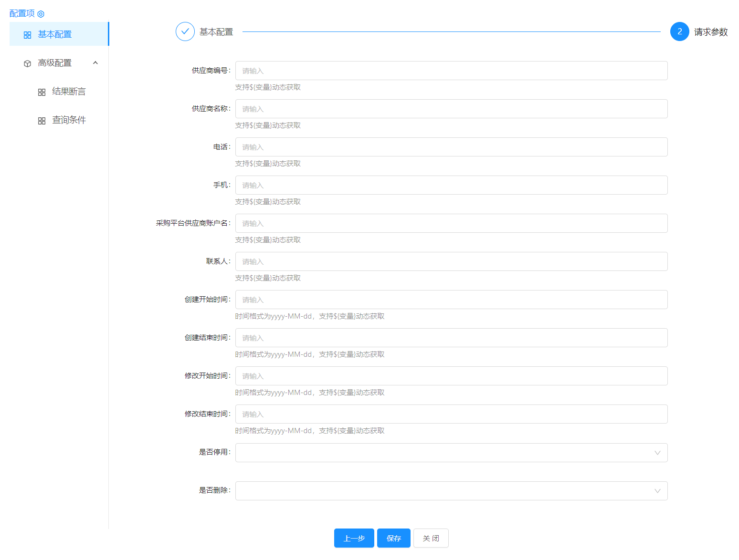Click the 关闭 button
Screen dimensions: 739x560
[x=431, y=538]
